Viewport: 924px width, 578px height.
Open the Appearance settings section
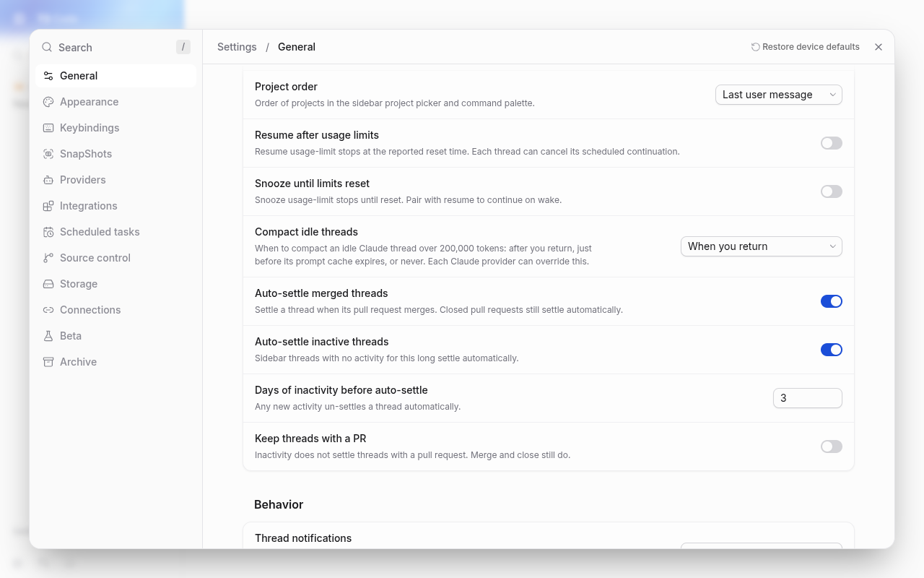115,102
